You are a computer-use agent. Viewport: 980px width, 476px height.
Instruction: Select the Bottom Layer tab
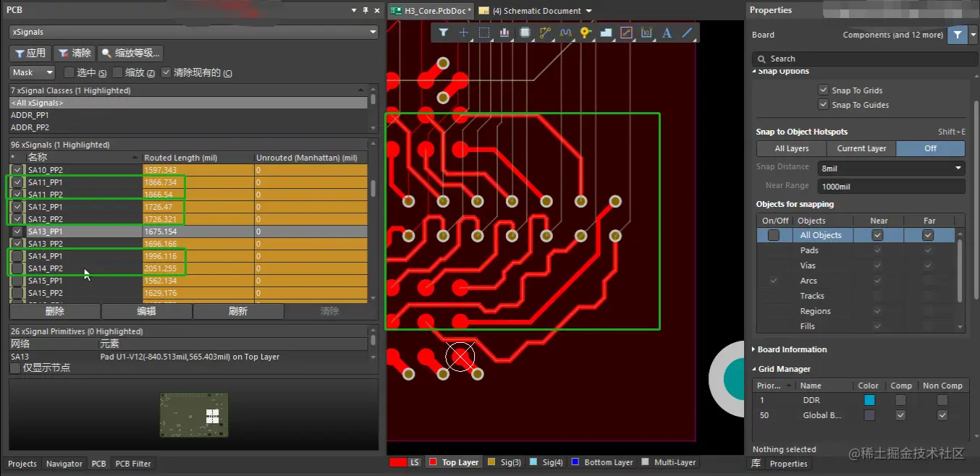pyautogui.click(x=602, y=462)
